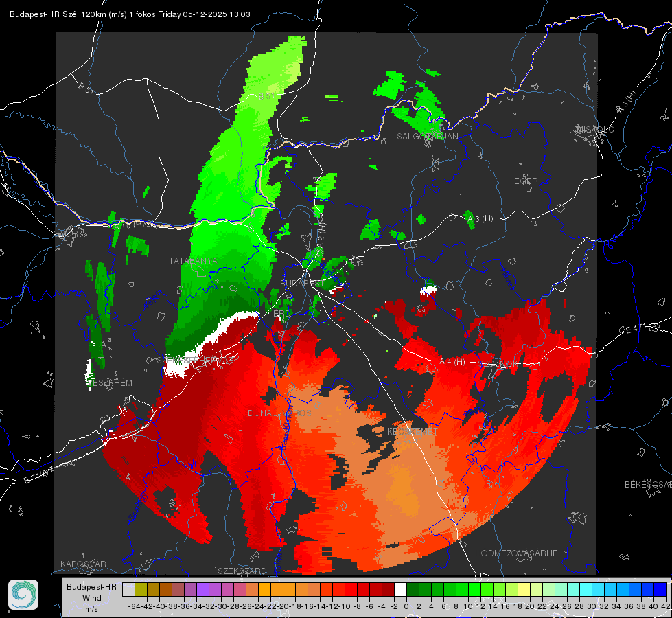Select the white swatch between -2 and 0
672x618 pixels.
(x=400, y=589)
